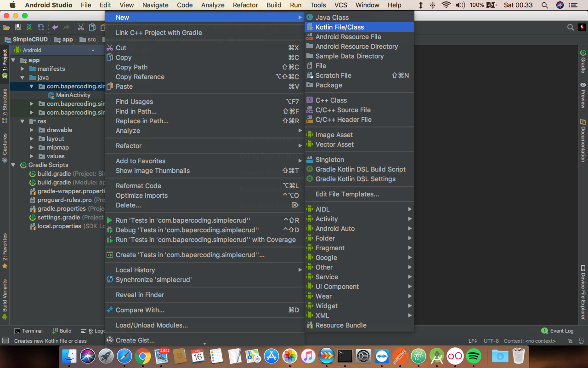Open Chrome from the Dock

(143, 356)
